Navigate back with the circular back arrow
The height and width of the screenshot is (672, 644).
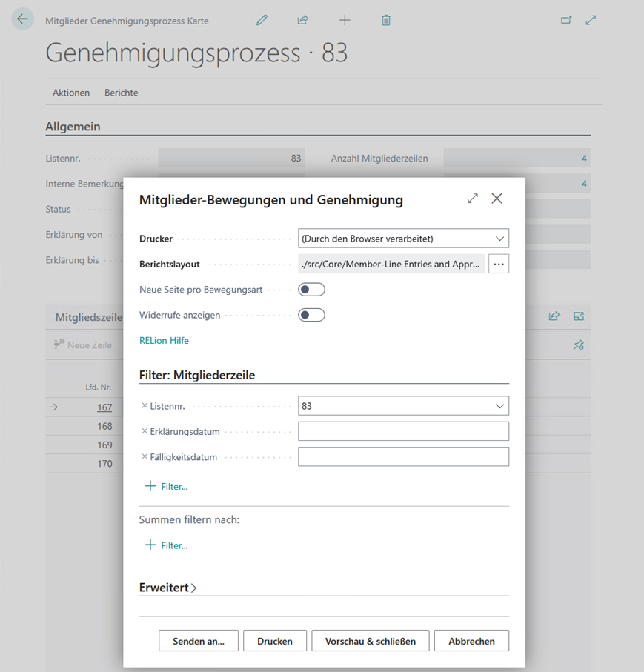(22, 19)
